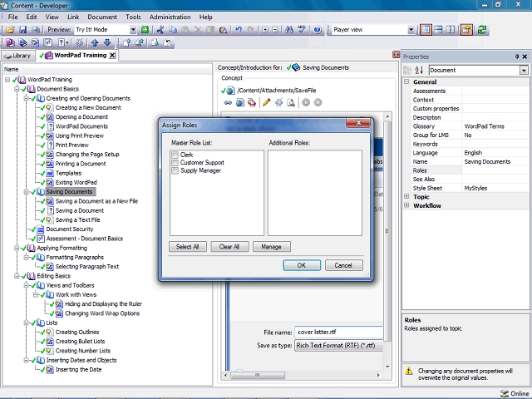Select Creating a New Document topic
Viewport: 532px width, 399px height.
88,107
